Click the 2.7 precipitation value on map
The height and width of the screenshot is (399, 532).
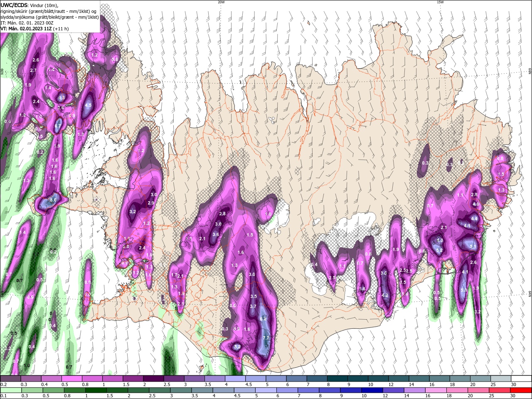pos(33,71)
